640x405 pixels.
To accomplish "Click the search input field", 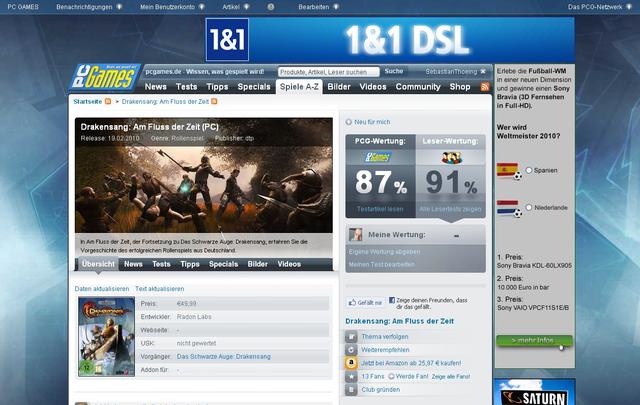I will tap(329, 72).
